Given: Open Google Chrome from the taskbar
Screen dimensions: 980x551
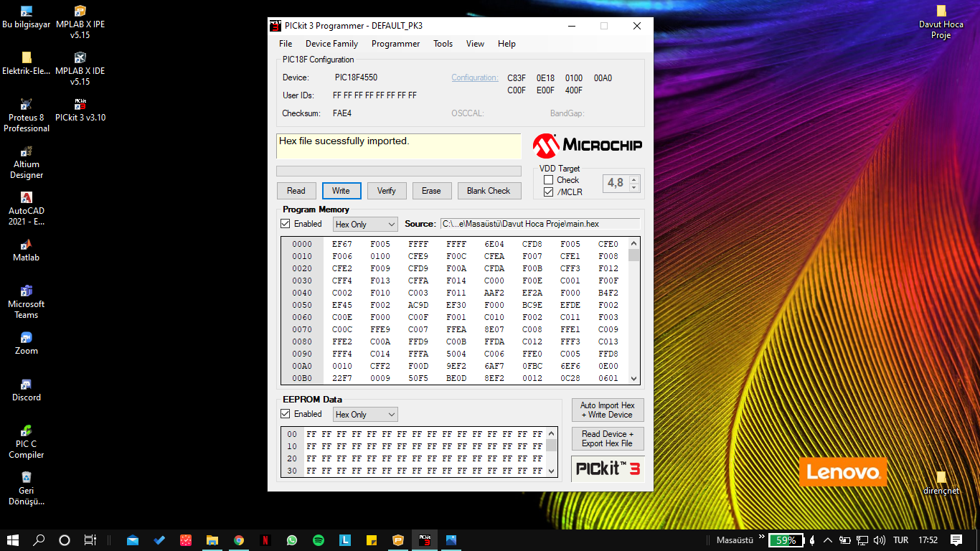Looking at the screenshot, I should pyautogui.click(x=238, y=540).
